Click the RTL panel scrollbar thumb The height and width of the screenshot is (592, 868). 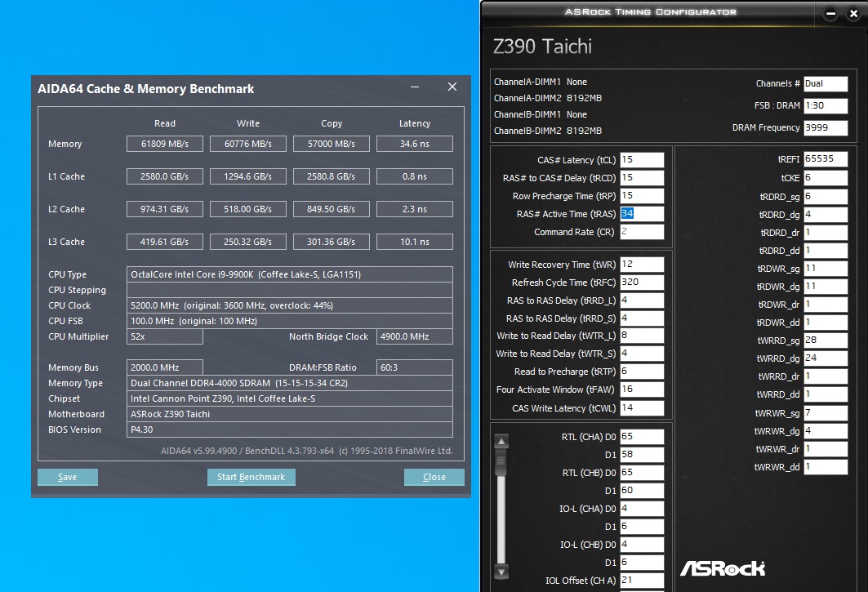click(501, 463)
